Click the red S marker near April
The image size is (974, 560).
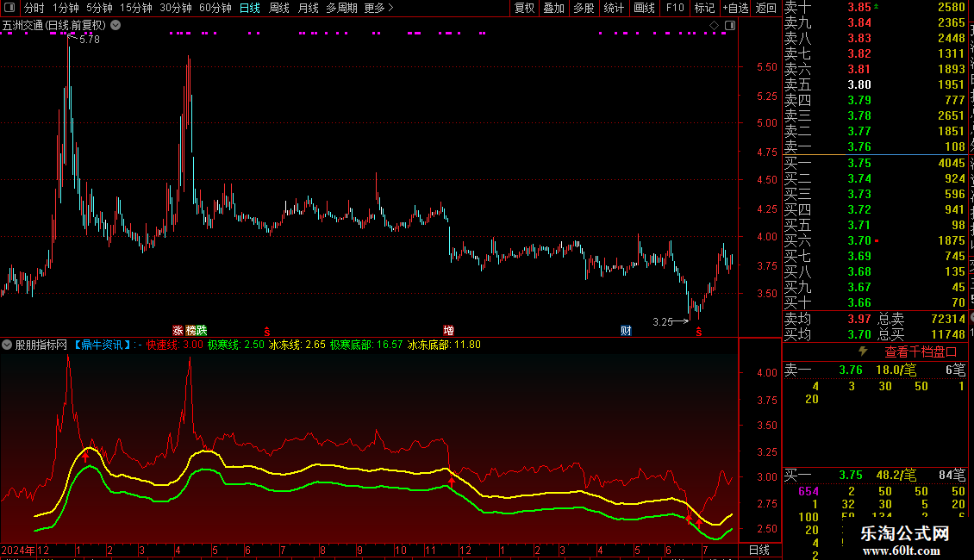click(x=267, y=332)
